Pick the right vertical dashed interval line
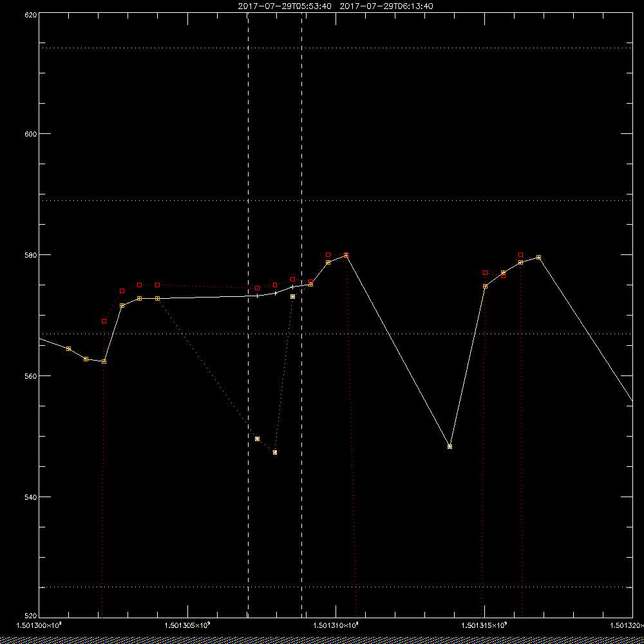644x644 pixels. point(302,315)
